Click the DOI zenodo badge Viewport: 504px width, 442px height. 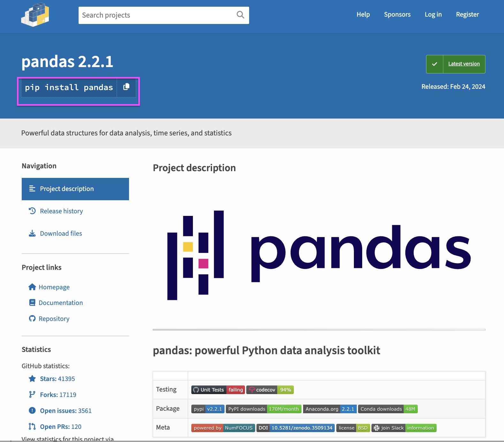pos(295,428)
